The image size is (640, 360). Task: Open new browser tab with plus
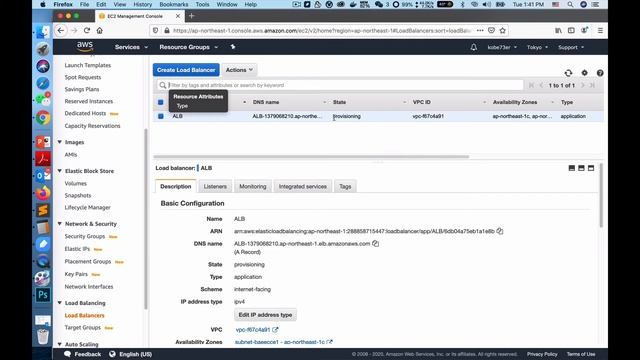(x=191, y=16)
